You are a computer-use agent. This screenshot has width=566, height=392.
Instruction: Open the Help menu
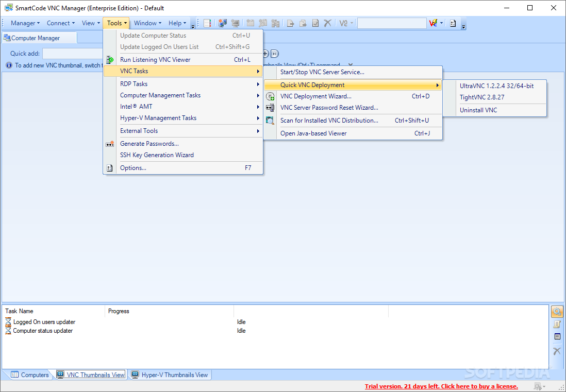click(x=177, y=23)
